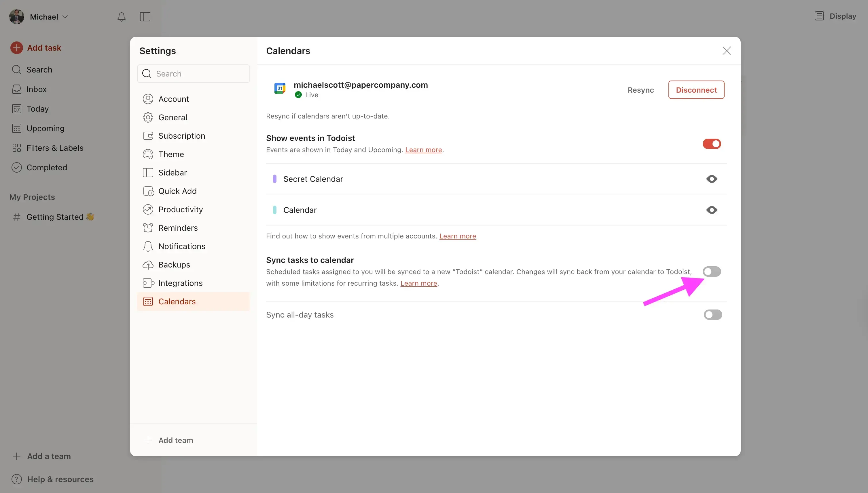Disable the Show events in Todoist toggle

[711, 144]
